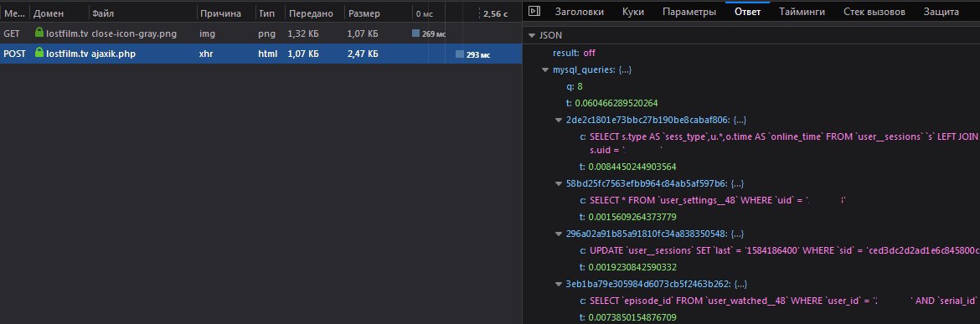The image size is (980, 324).
Task: Click the html type cell
Action: click(x=267, y=54)
